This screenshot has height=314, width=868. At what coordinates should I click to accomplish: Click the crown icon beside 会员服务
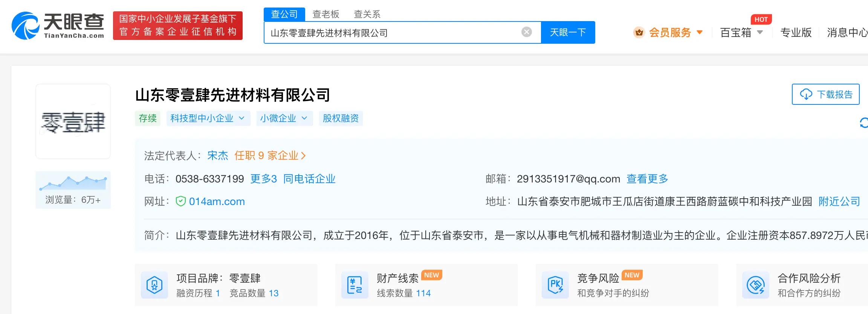point(639,32)
